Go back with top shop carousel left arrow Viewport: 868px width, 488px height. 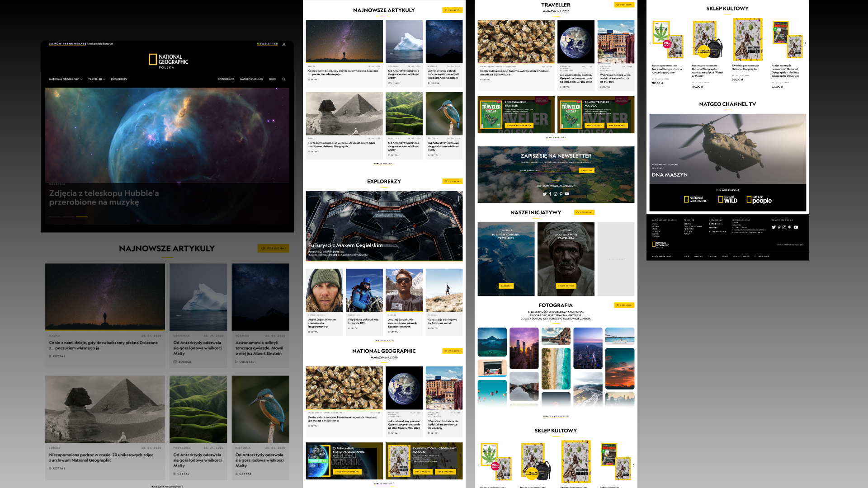pos(650,43)
